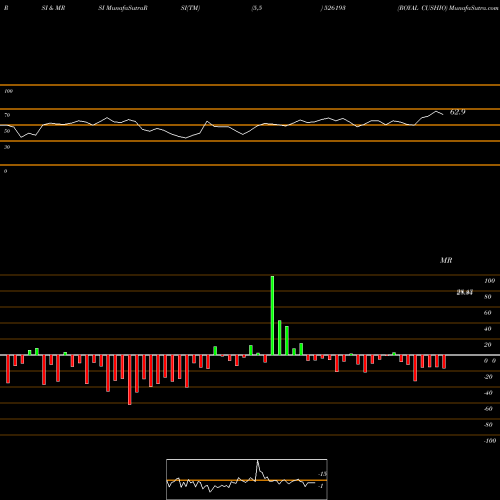Screen dimensions: 500x500
Task: Click RSI axis label 50
Action: 7,131
